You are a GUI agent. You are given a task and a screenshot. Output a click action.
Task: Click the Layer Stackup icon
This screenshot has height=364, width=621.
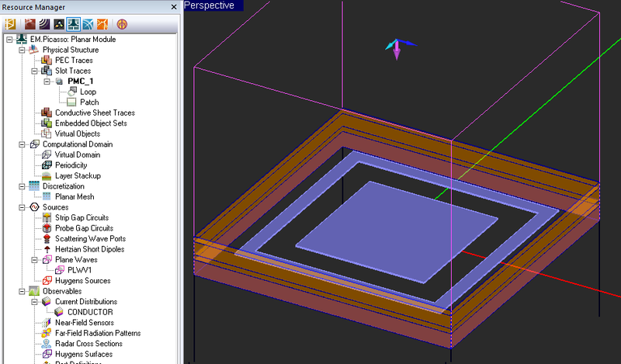point(47,175)
